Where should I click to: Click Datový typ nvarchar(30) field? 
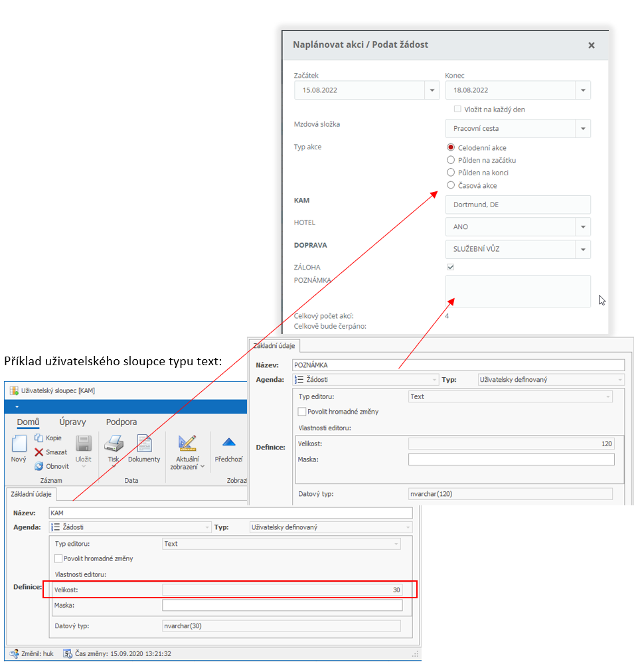pos(281,626)
